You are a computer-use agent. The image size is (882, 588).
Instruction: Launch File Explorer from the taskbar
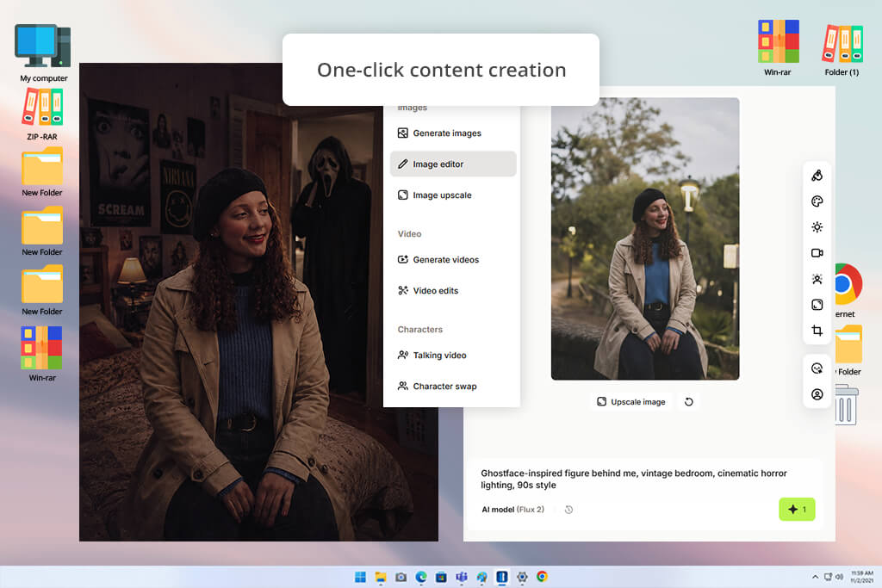point(380,577)
